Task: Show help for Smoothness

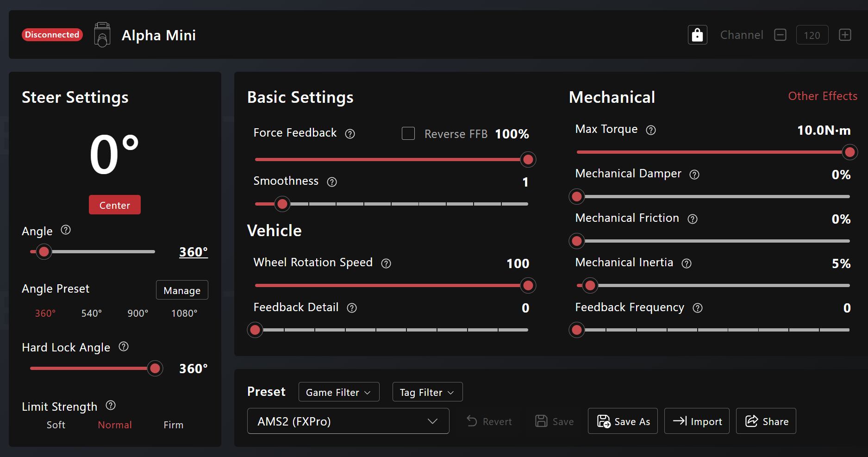Action: coord(332,182)
